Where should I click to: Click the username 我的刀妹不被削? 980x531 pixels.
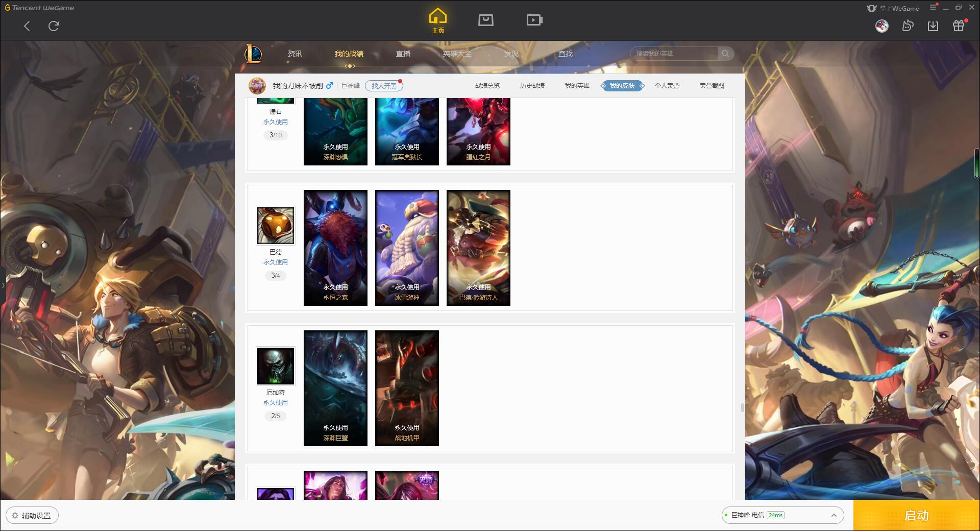[x=298, y=86]
